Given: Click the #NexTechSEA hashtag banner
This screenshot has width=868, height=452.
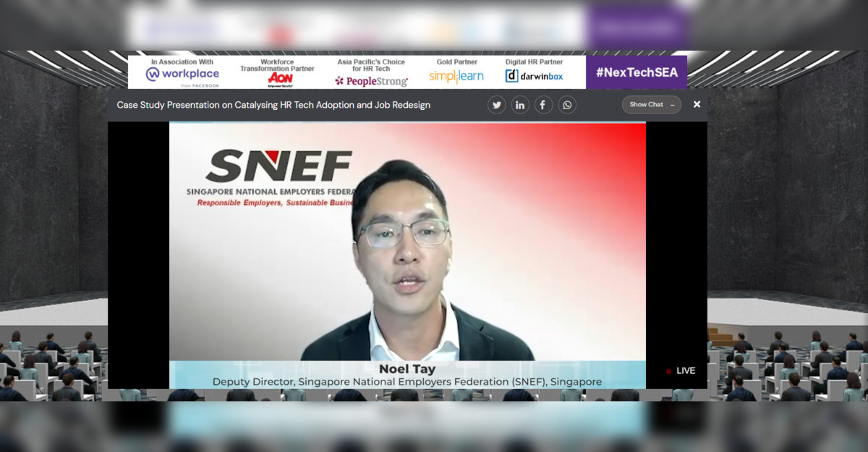Looking at the screenshot, I should pos(636,72).
